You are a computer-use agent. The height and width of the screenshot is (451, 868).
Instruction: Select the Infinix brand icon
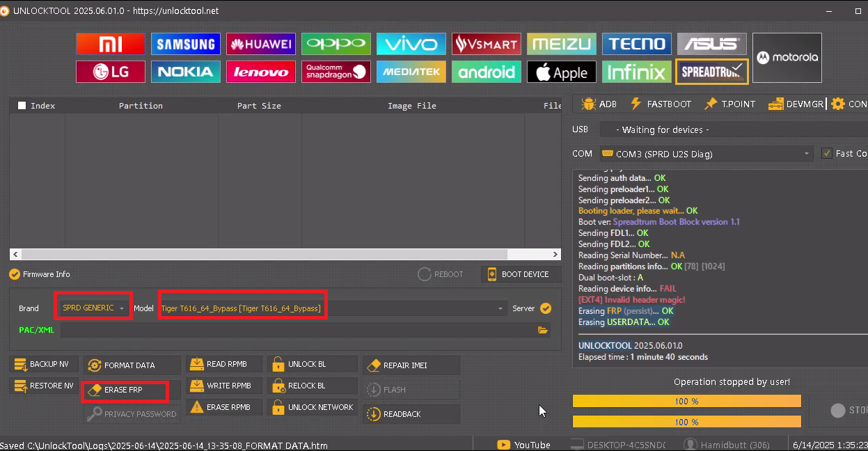click(x=637, y=72)
